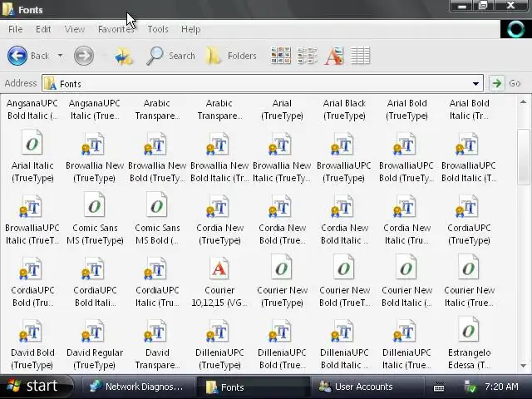The image size is (532, 399).
Task: Select DilleniaUPC Italic font icon
Action: pos(406,331)
